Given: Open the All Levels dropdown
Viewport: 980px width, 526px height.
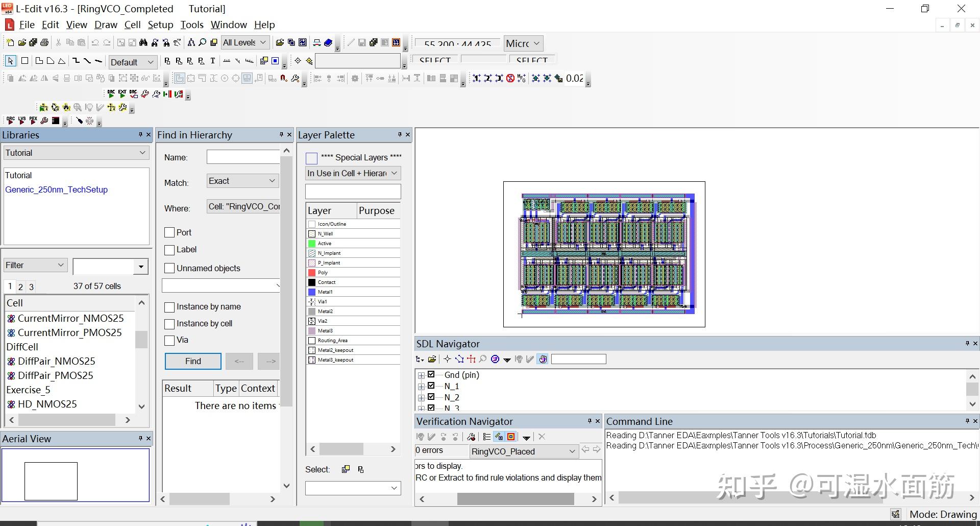Looking at the screenshot, I should pos(244,42).
